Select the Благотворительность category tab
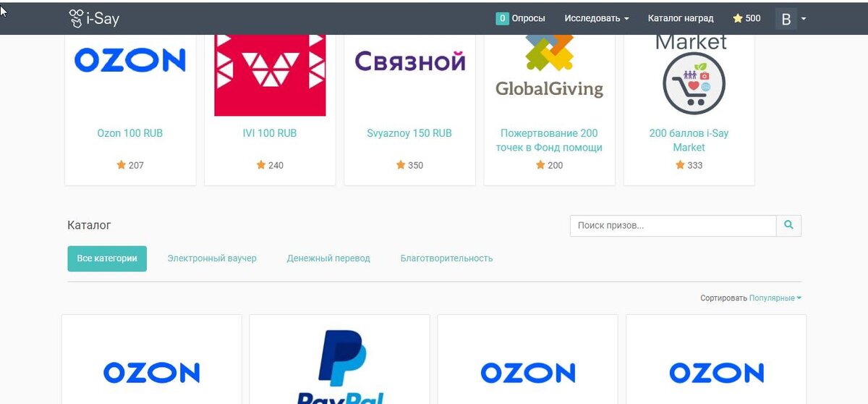This screenshot has height=404, width=868. [446, 258]
